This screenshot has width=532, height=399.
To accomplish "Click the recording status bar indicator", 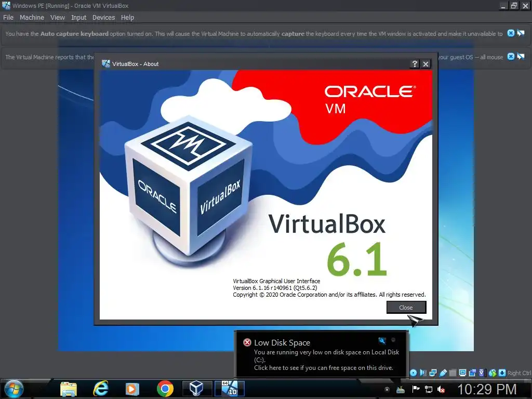I will coord(472,373).
